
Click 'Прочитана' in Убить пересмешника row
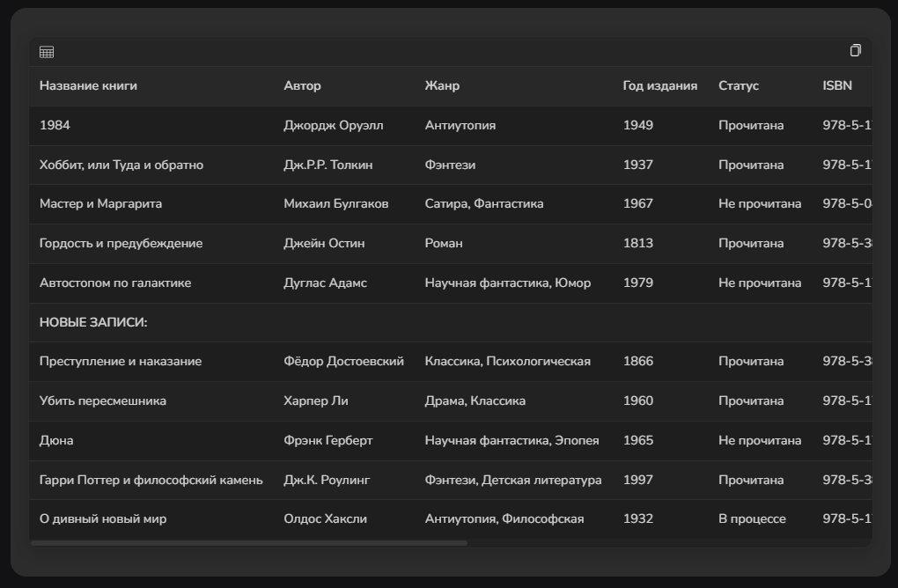coord(751,401)
